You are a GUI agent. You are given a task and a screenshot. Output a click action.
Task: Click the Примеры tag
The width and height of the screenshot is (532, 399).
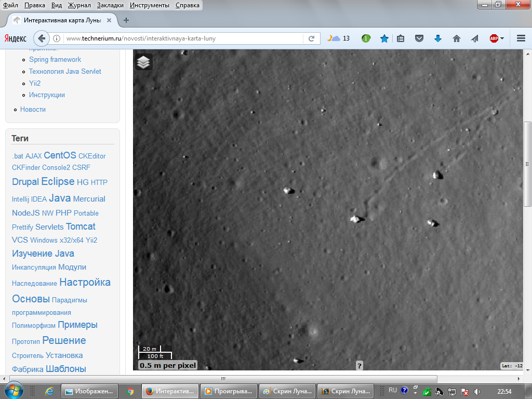click(77, 325)
